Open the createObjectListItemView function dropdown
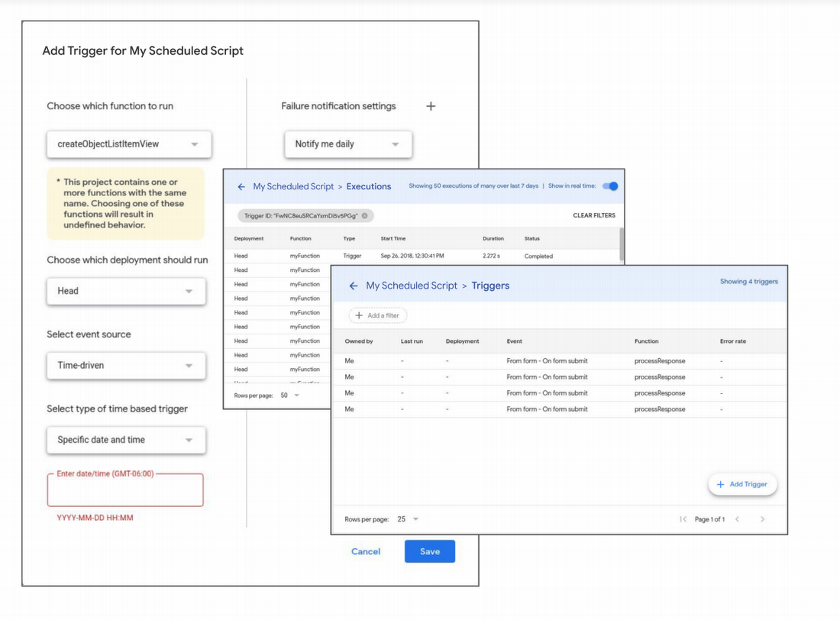Viewport: 840px width, 620px height. tap(129, 144)
